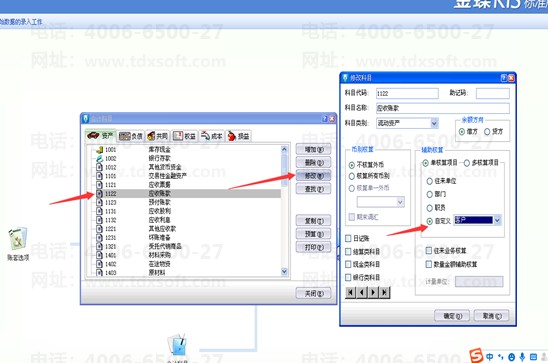Select account 1002 银行存款 row icon
Viewport: 548px width, 363px height.
click(x=99, y=158)
